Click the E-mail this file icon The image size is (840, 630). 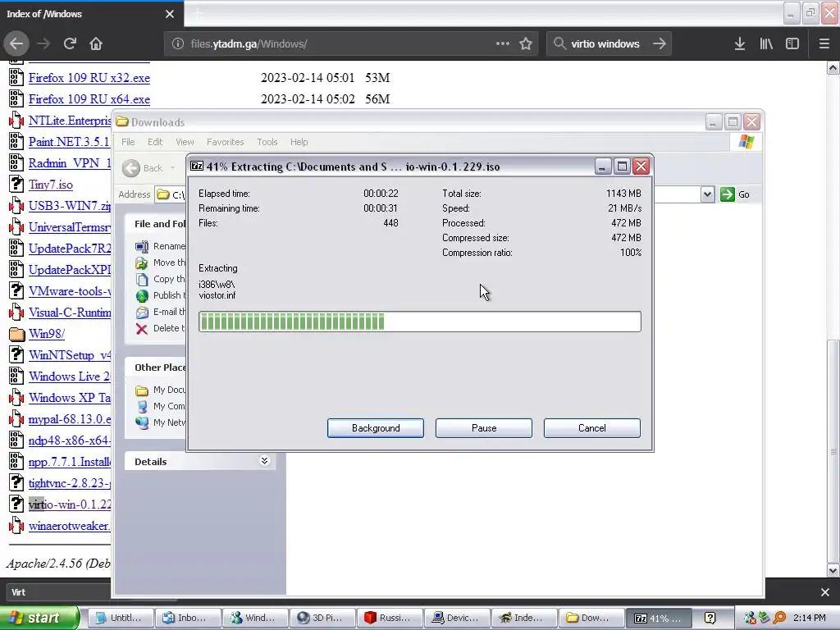141,313
